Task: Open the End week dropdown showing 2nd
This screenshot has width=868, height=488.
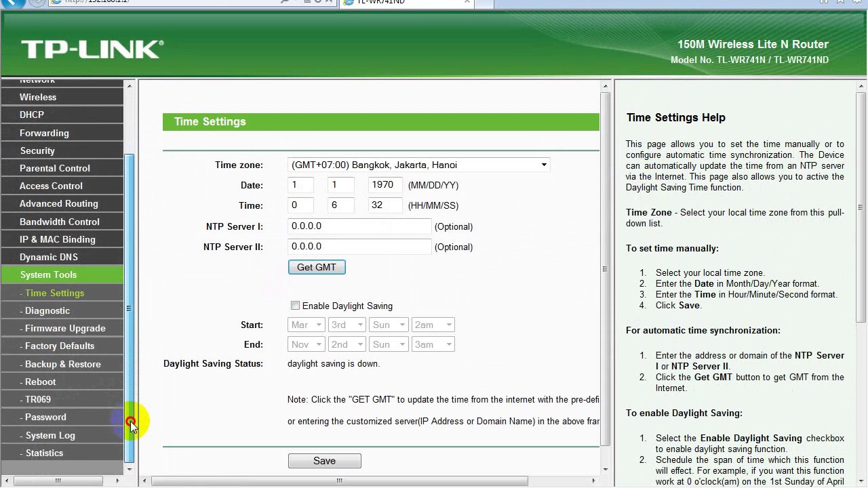Action: (x=347, y=344)
